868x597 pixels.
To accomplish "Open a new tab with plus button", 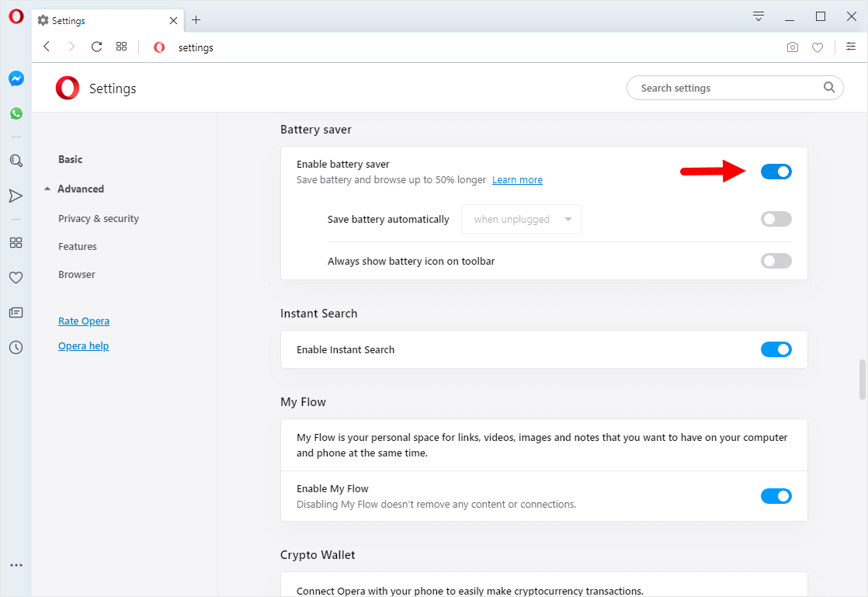I will pyautogui.click(x=196, y=20).
